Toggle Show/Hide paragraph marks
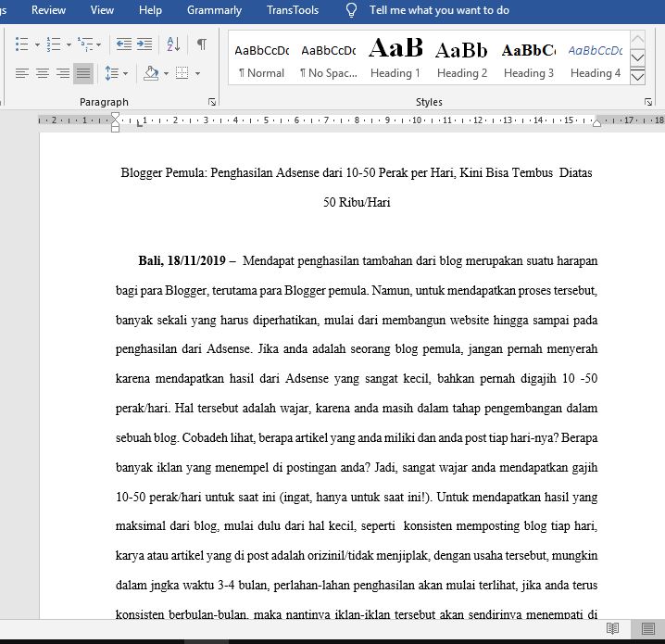The width and height of the screenshot is (665, 644). (x=202, y=44)
